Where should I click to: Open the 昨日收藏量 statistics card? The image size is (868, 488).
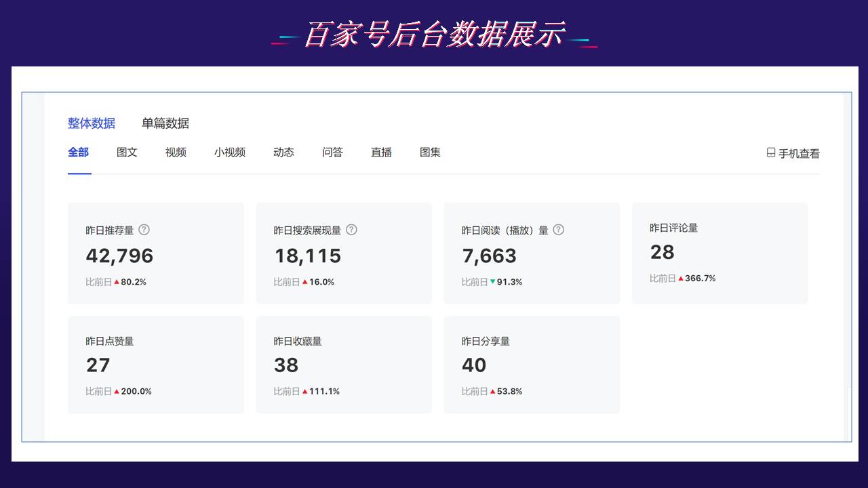(343, 365)
